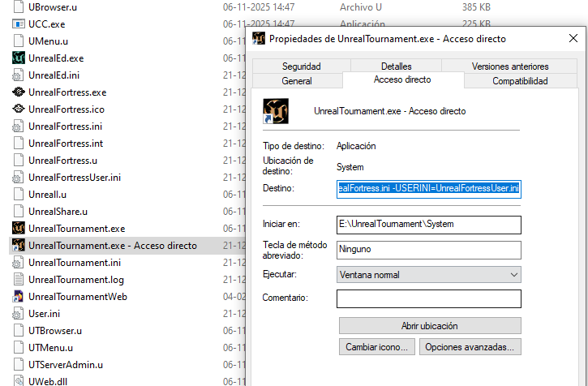
Task: Click the Archivo U type cell
Action: [x=363, y=6]
